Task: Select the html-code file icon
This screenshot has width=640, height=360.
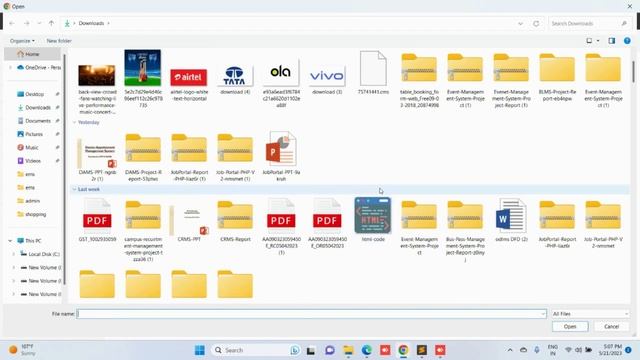Action: (x=373, y=216)
